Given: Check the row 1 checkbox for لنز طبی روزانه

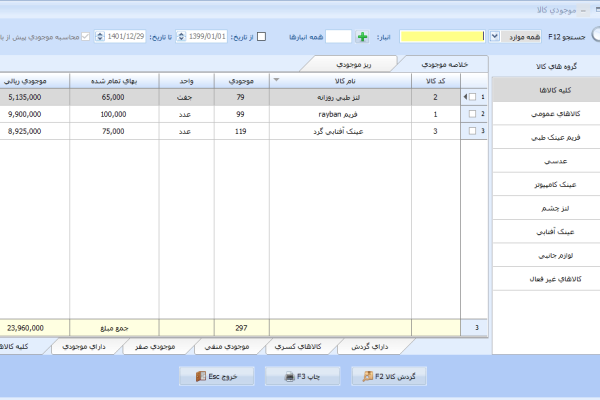Looking at the screenshot, I should coord(473,97).
